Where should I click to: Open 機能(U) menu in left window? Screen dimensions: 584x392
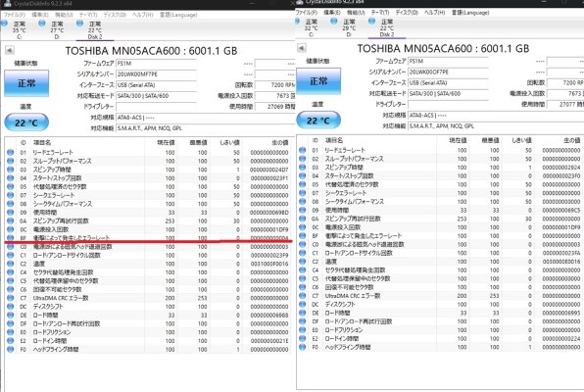[64, 15]
